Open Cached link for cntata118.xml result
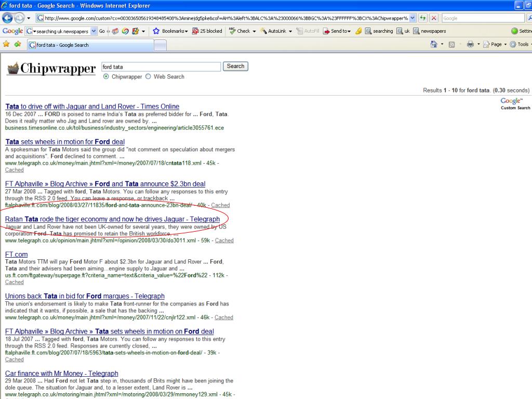This screenshot has height=399, width=532. pos(14,170)
